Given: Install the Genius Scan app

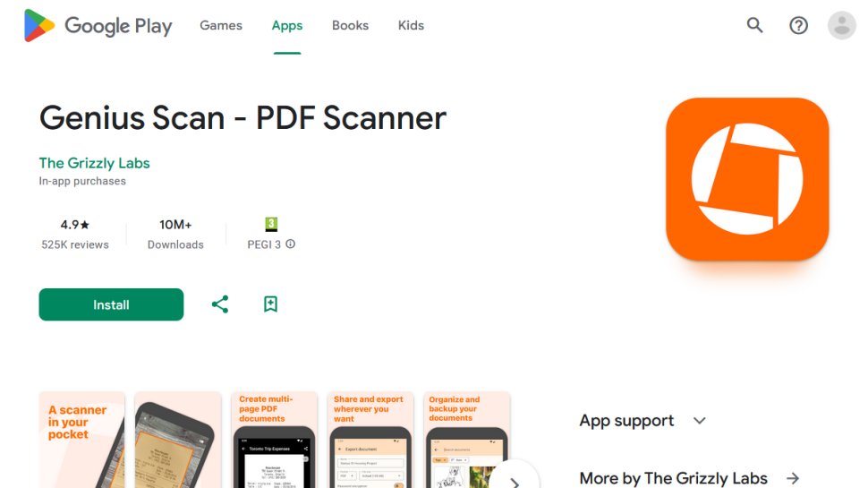Looking at the screenshot, I should [111, 304].
